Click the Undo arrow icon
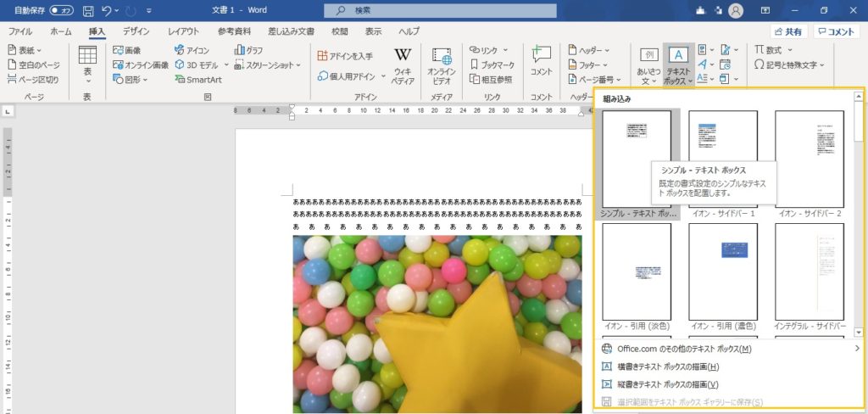Image resolution: width=868 pixels, height=414 pixels. pos(107,10)
